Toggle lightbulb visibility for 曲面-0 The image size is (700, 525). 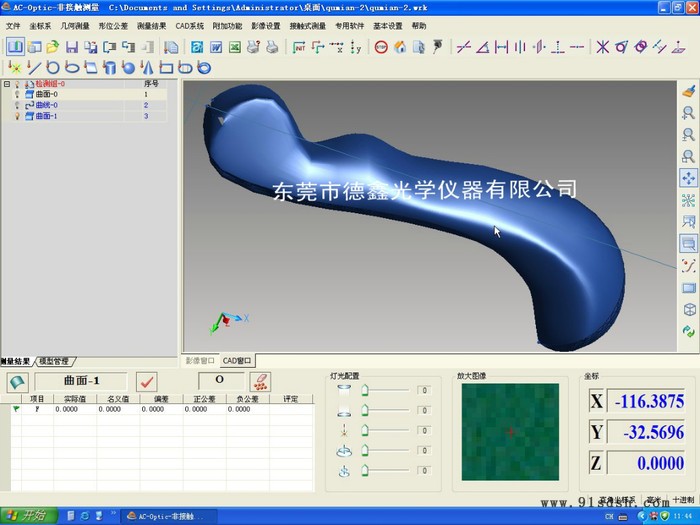click(x=17, y=94)
